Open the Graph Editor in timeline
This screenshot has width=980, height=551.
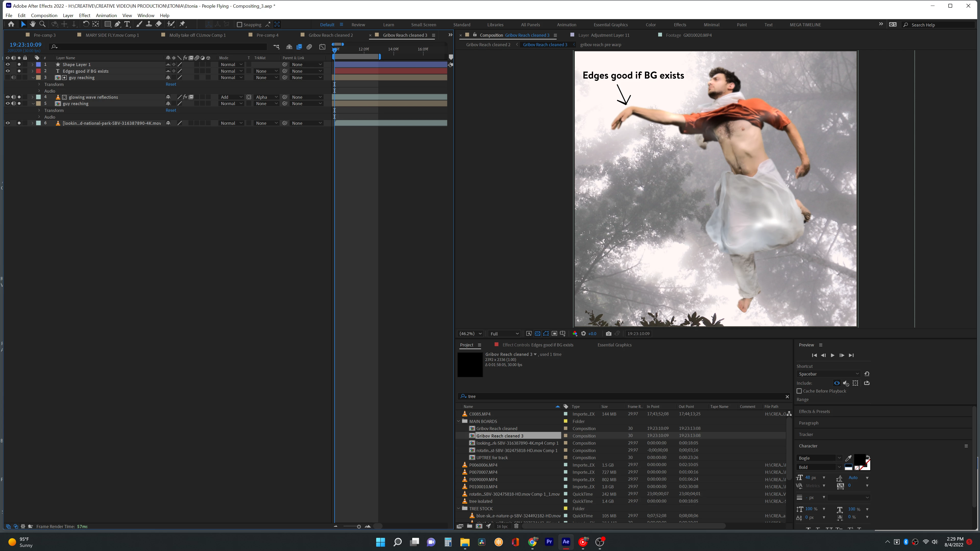click(x=322, y=47)
